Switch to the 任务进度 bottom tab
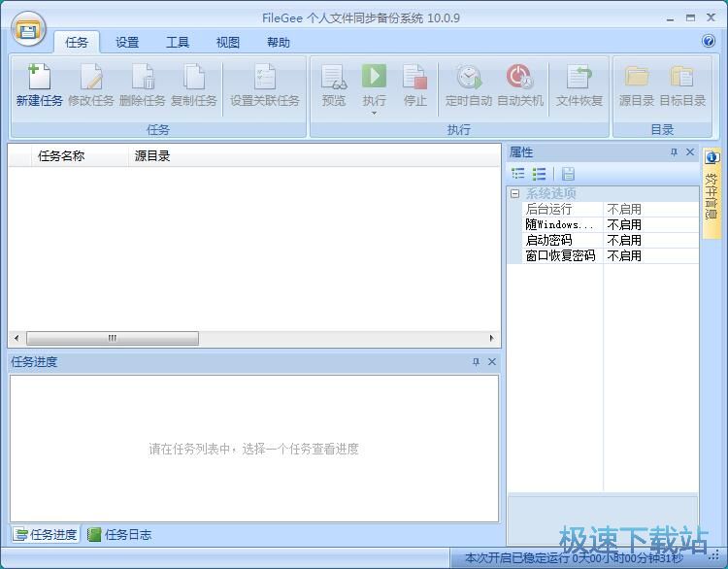This screenshot has width=728, height=569. [x=45, y=534]
